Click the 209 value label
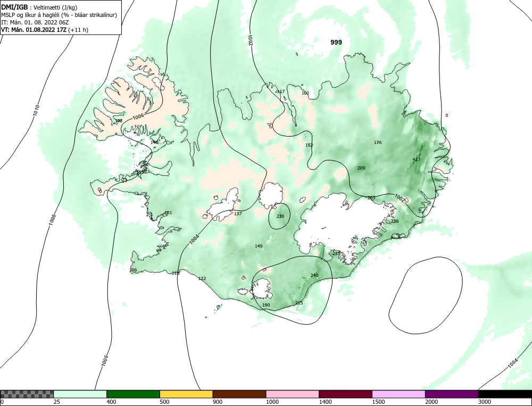532x406 pixels. [x=361, y=168]
